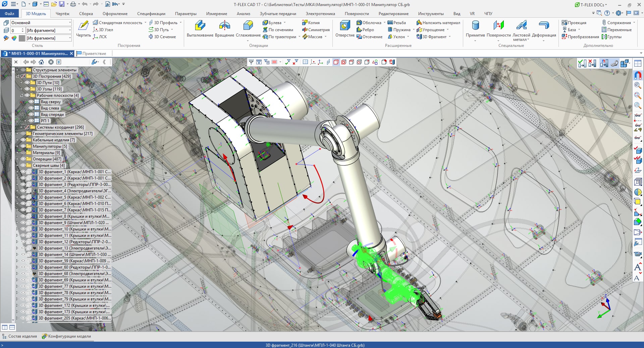Click the locate target icon in model tree toolbar
The width and height of the screenshot is (644, 348).
click(x=51, y=62)
